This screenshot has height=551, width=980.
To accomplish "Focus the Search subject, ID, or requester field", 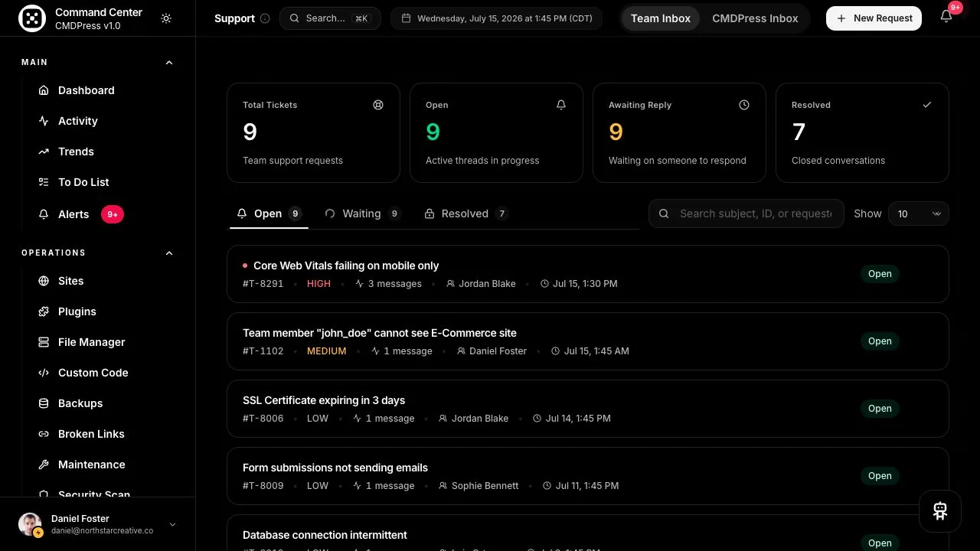I will pyautogui.click(x=746, y=214).
